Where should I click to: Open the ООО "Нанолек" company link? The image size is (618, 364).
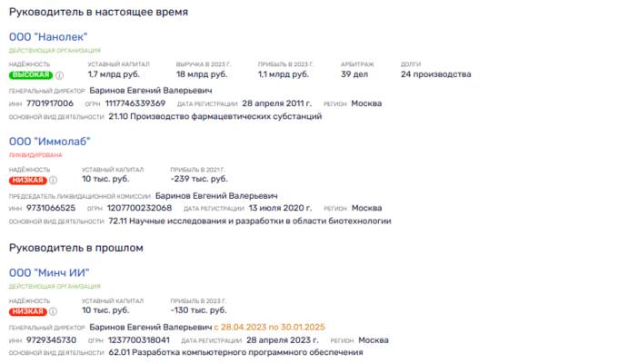(48, 37)
